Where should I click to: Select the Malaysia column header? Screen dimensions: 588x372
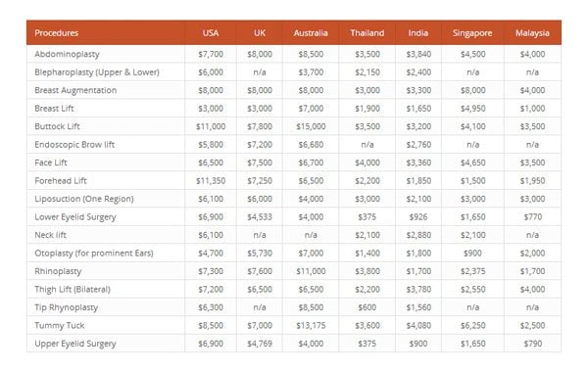532,33
